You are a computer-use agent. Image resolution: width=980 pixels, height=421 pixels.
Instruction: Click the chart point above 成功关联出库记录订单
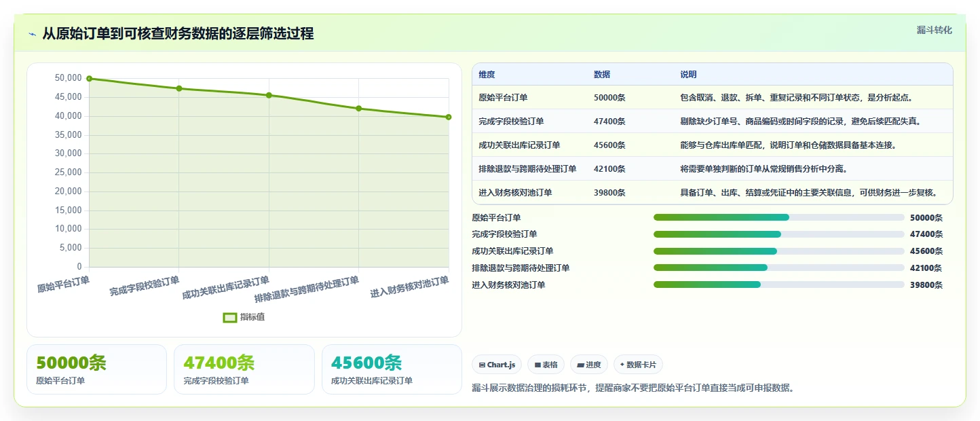(269, 95)
